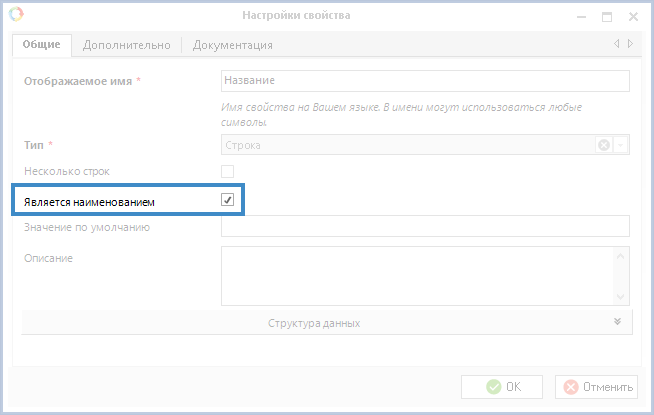The width and height of the screenshot is (654, 415).
Task: Open the Тип dropdown arrow
Action: (621, 145)
